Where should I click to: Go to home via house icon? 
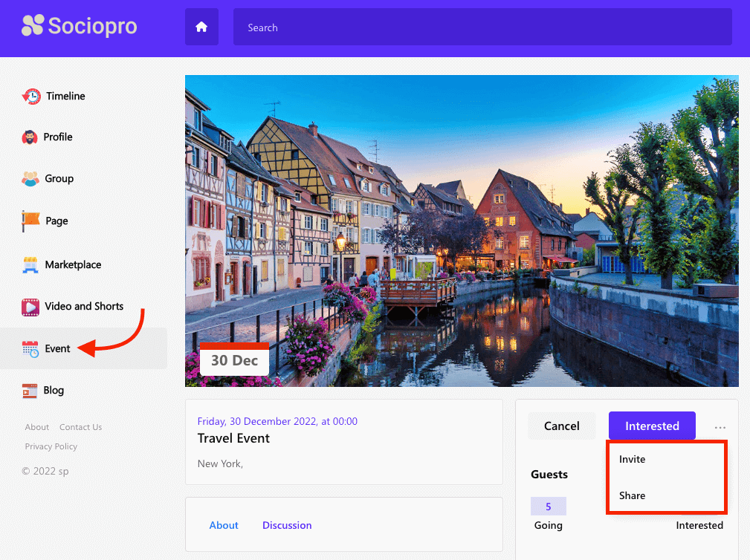pos(201,27)
